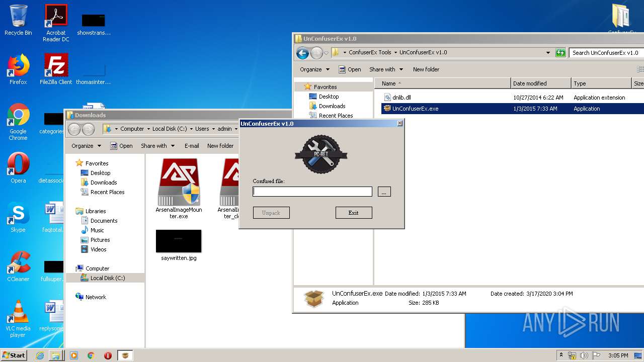Click the browse '...' button

(x=384, y=192)
